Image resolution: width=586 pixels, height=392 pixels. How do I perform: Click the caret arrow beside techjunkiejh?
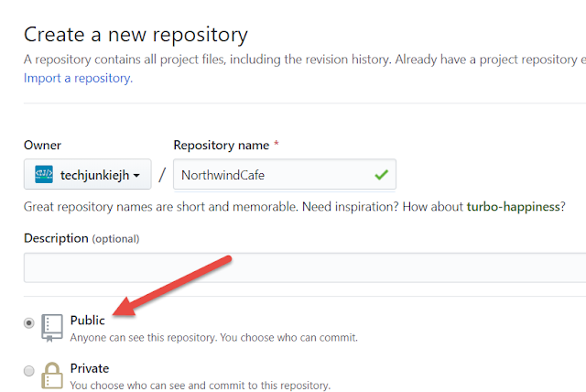(x=136, y=175)
